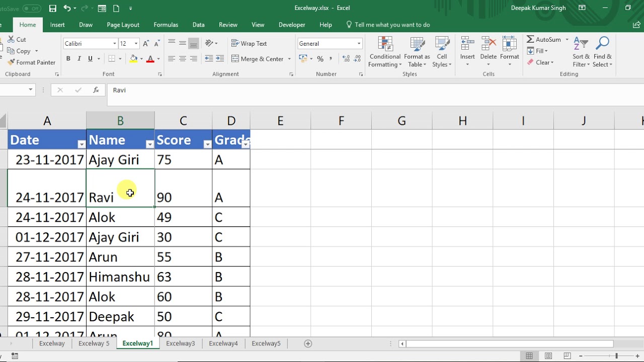Decrease the indent
This screenshot has width=644, height=362.
tap(209, 59)
